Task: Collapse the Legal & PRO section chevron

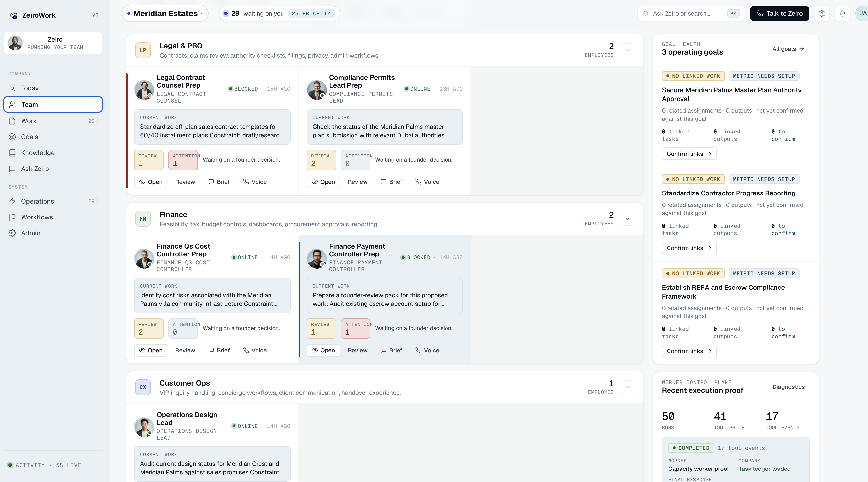Action: pos(627,50)
